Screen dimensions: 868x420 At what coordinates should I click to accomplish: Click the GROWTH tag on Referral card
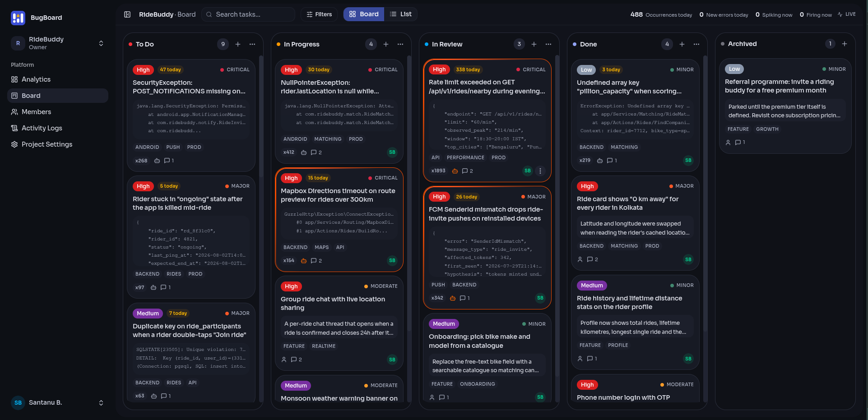[767, 129]
